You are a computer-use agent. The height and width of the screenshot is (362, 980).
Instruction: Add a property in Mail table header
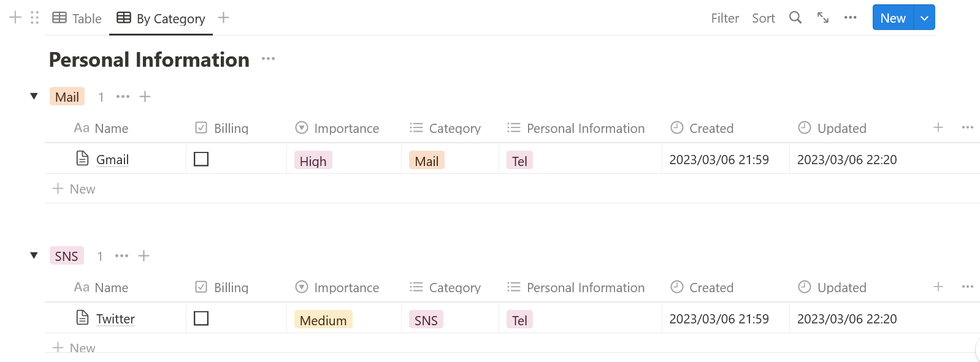pos(938,127)
